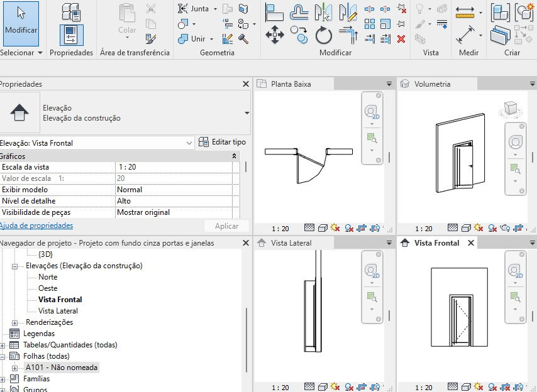Open the Elevação type selector dropdown
This screenshot has height=392, width=537.
tap(246, 113)
